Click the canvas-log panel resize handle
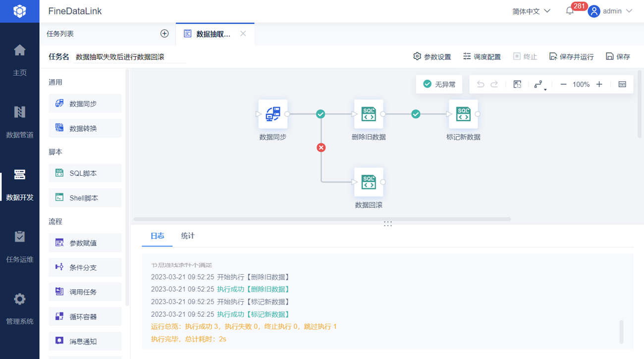This screenshot has width=644, height=359. coord(387,224)
